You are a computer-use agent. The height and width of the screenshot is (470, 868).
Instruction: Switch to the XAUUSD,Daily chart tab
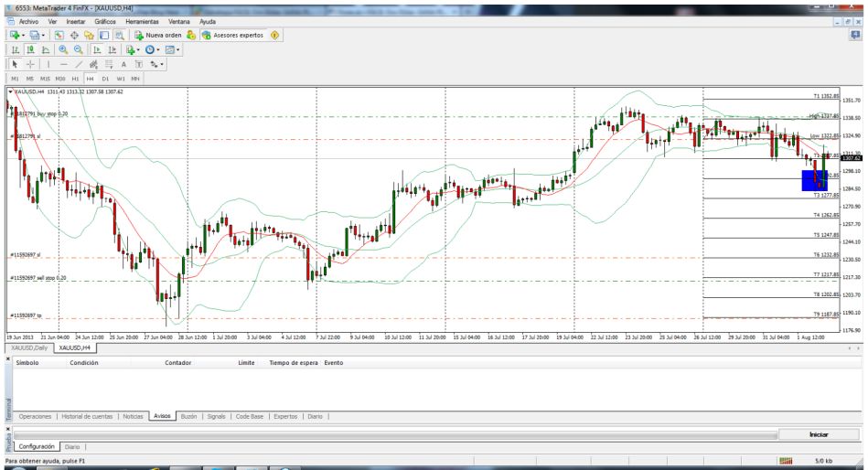point(28,348)
